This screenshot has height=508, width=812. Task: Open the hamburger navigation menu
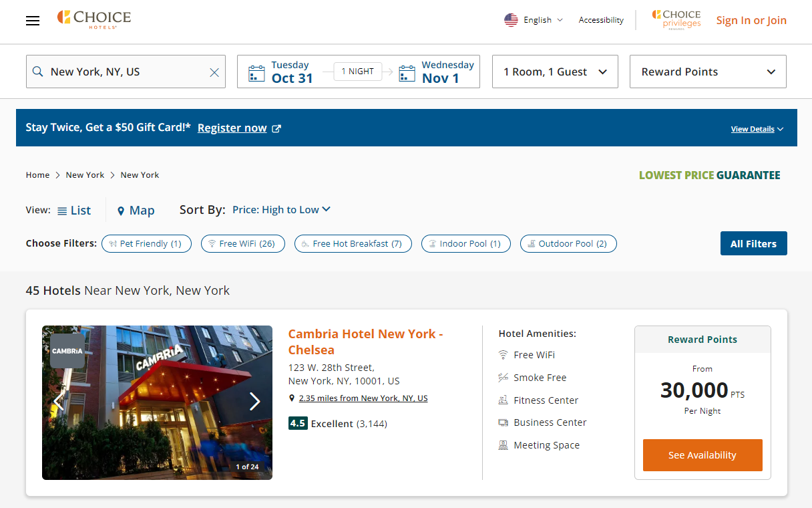click(32, 21)
